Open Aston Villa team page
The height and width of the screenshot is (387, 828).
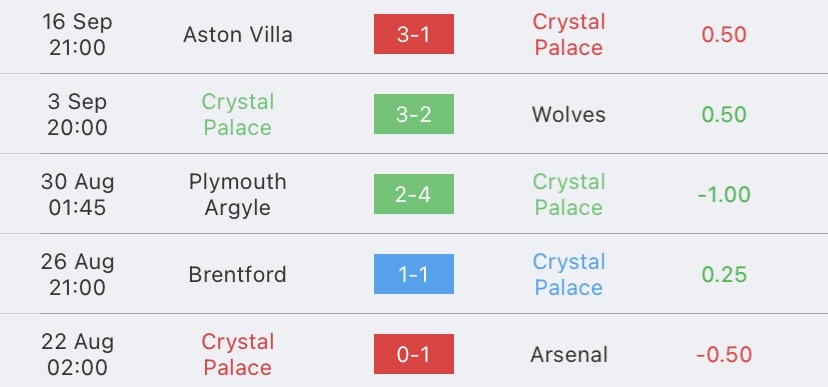tap(238, 35)
